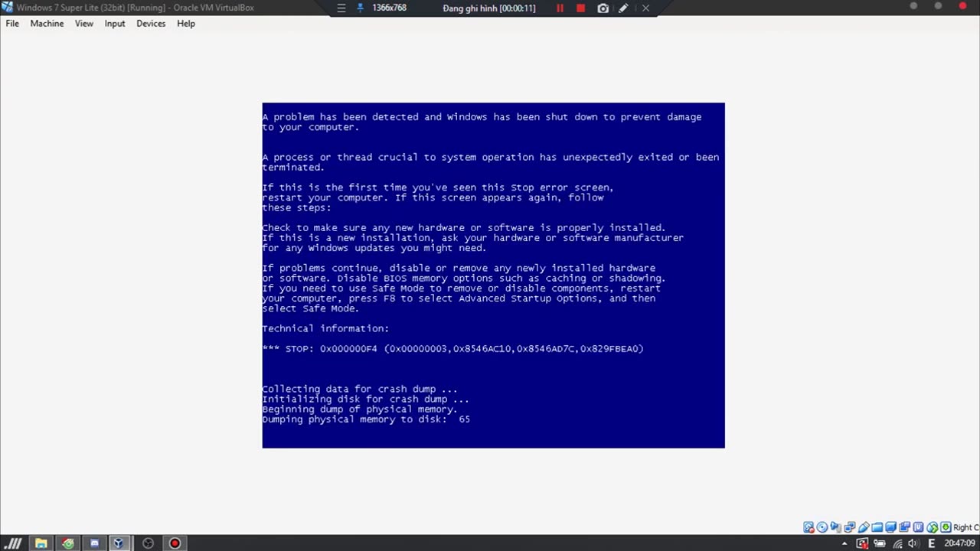Image resolution: width=980 pixels, height=551 pixels.
Task: Pause the screen recording
Action: 560,8
